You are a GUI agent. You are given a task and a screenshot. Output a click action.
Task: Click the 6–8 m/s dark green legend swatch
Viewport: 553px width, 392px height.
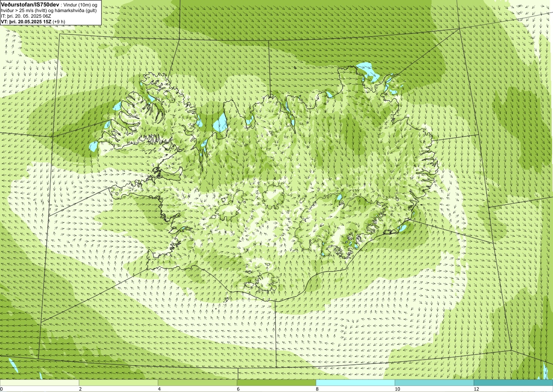(x=276, y=383)
